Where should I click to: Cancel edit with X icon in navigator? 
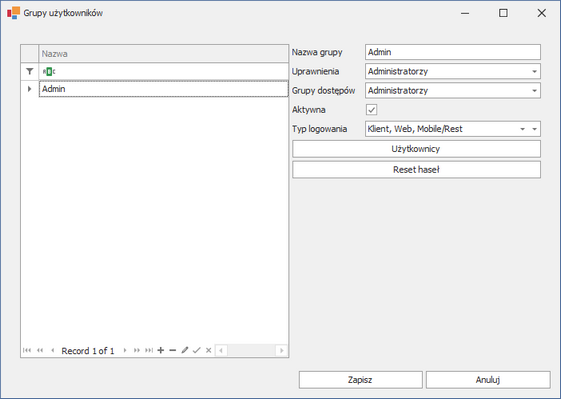pos(209,350)
